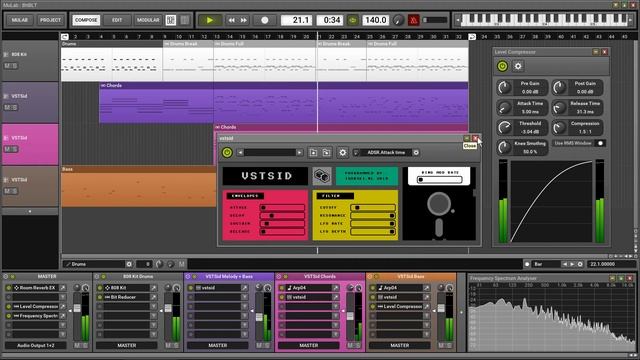Screen dimensions: 640x360
Task: Select previous preset in vstsid window
Action: [x=240, y=153]
